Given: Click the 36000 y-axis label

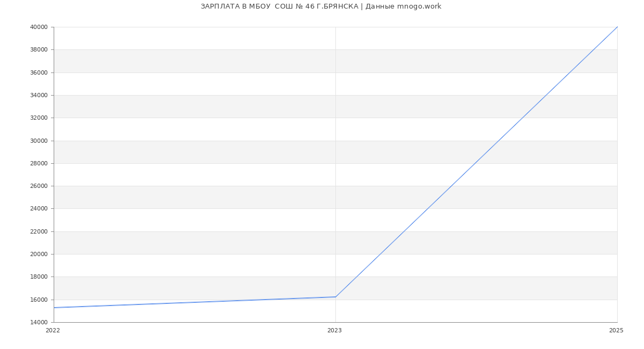Looking at the screenshot, I should tap(39, 73).
